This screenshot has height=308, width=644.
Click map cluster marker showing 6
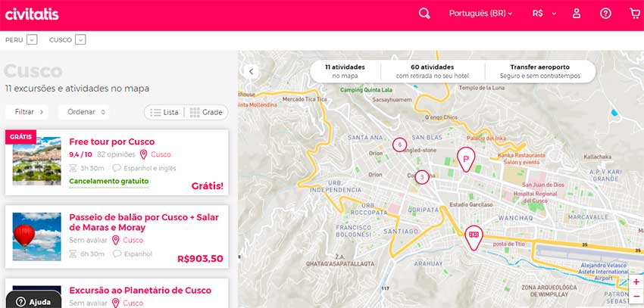(399, 145)
